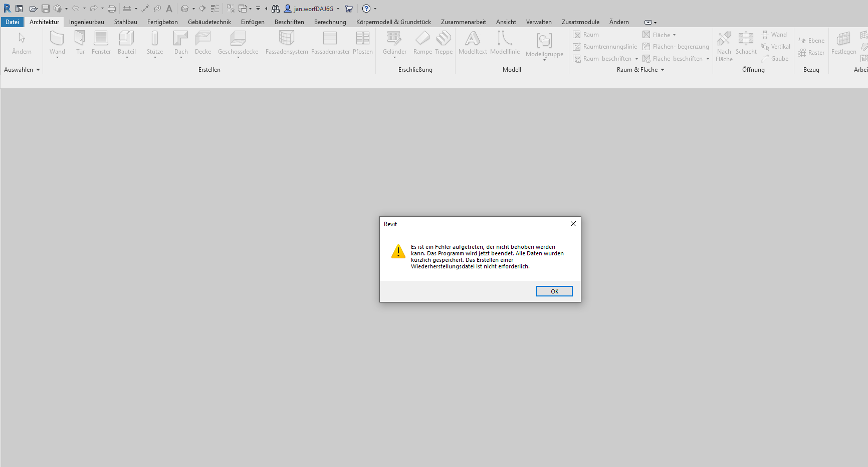Select the Dach roof tool
This screenshot has width=868, height=467.
tap(181, 44)
